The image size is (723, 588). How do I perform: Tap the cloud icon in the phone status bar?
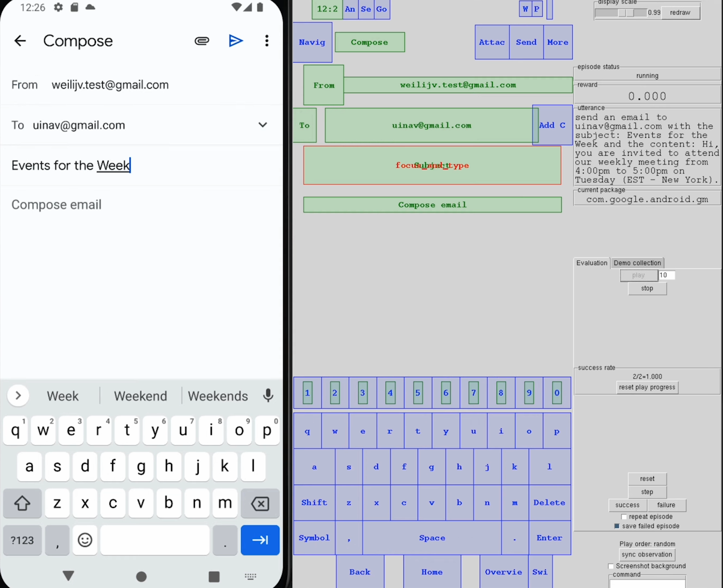pyautogui.click(x=90, y=8)
